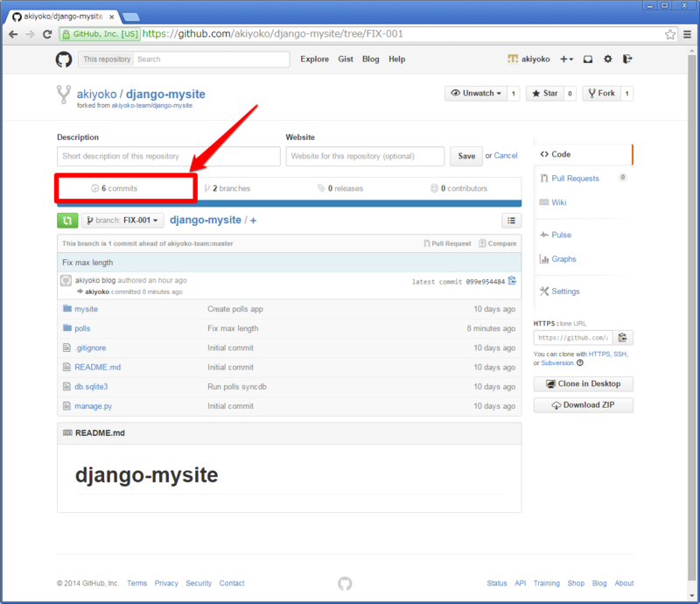View the 2 branches
This screenshot has width=700, height=604.
(227, 188)
